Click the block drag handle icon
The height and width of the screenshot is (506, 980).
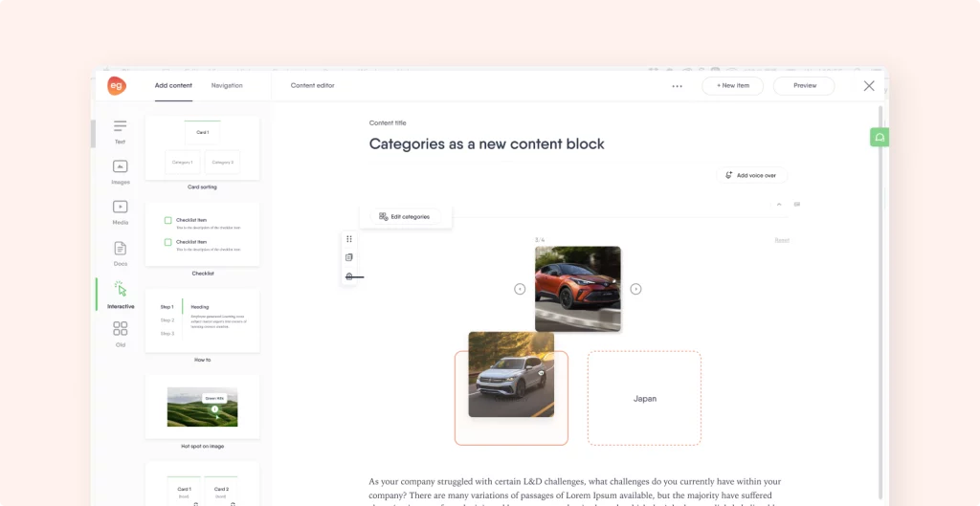click(349, 238)
